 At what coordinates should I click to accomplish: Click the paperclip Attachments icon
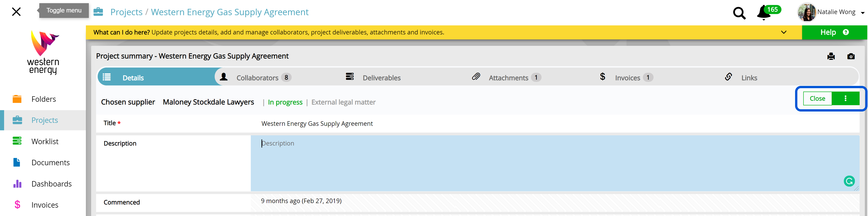pyautogui.click(x=476, y=77)
